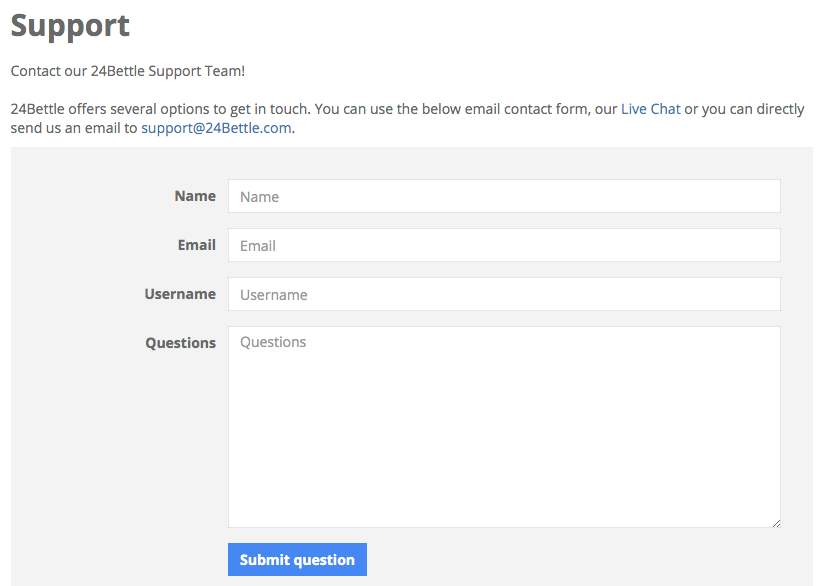Click inside the Questions text area

coord(504,427)
